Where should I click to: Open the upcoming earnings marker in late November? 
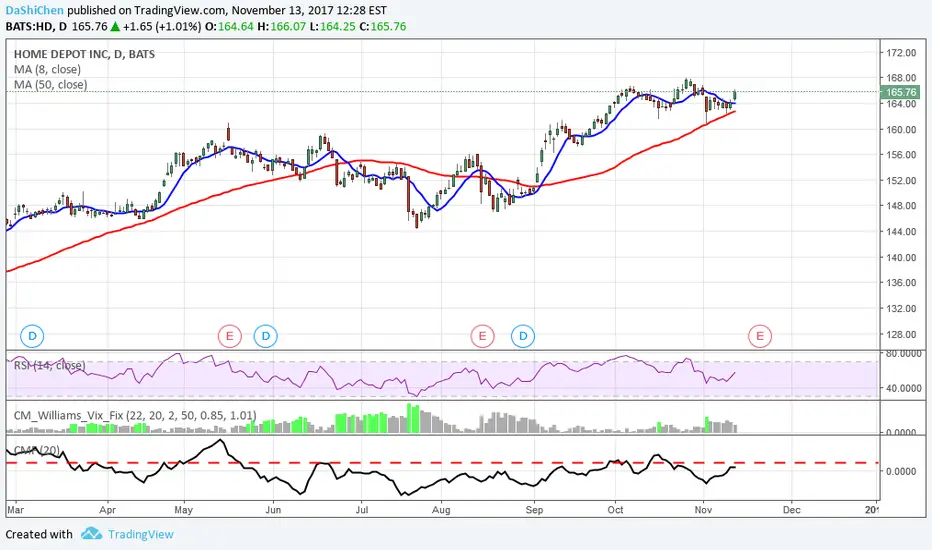coord(760,337)
